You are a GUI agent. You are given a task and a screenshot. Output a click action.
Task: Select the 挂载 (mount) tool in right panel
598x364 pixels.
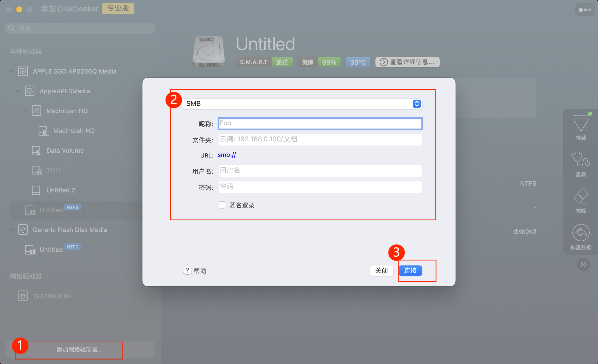(x=581, y=126)
